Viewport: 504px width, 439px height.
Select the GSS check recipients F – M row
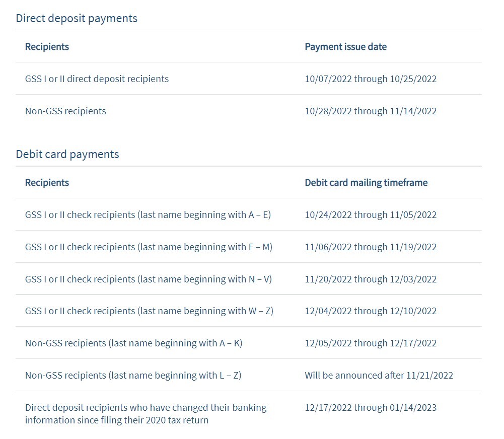(149, 247)
